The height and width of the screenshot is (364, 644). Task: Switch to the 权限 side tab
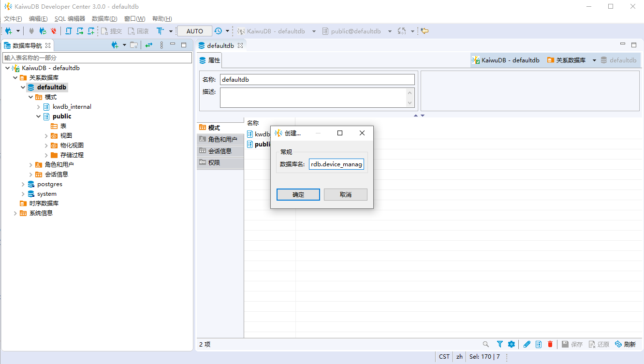220,162
